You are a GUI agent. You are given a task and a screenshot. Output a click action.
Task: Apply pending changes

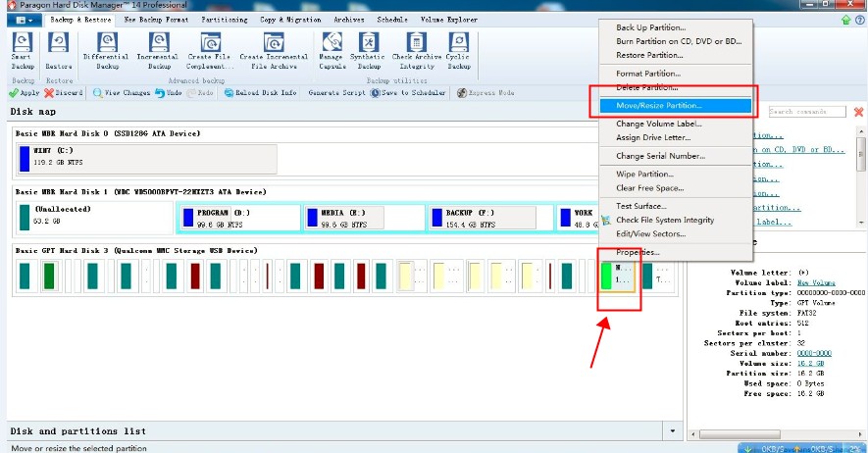pyautogui.click(x=24, y=93)
